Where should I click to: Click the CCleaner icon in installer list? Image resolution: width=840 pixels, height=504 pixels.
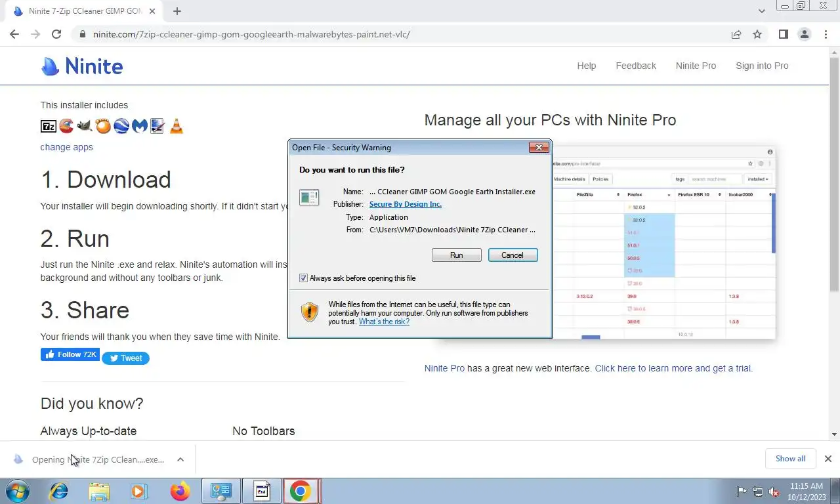pyautogui.click(x=66, y=126)
